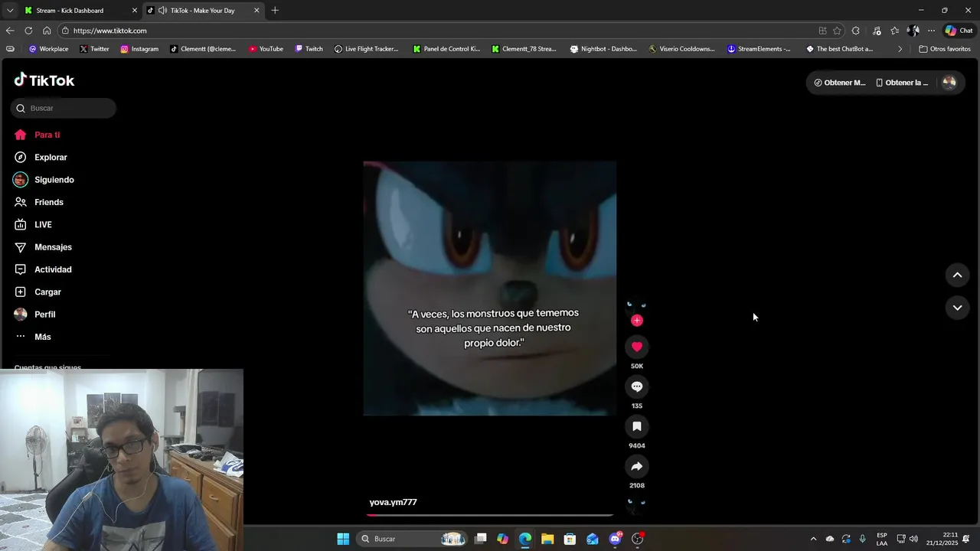Open the Live Flight Tracker bookmark
The image size is (980, 551).
[366, 49]
